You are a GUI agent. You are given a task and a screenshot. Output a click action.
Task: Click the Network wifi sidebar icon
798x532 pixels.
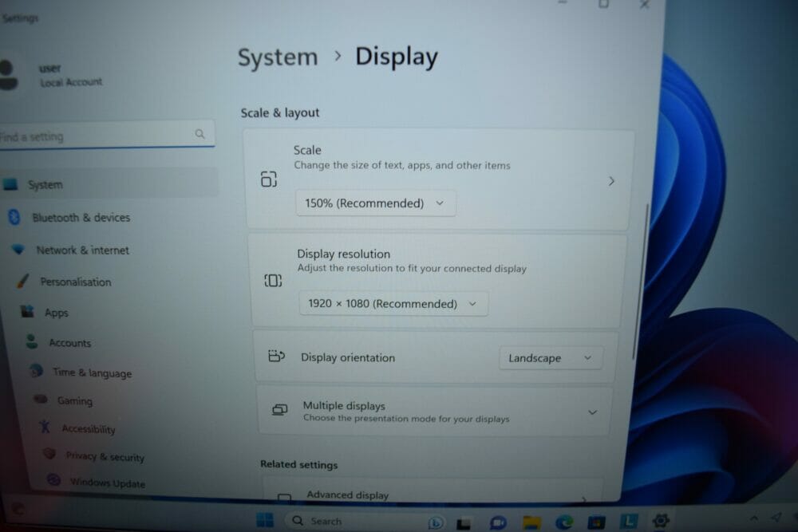(18, 249)
